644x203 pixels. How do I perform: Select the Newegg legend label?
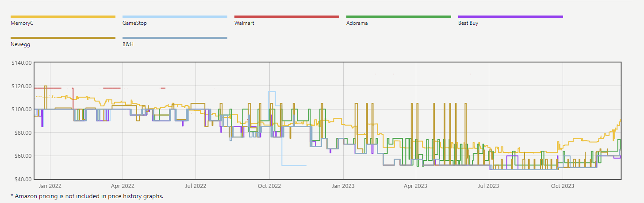(20, 44)
